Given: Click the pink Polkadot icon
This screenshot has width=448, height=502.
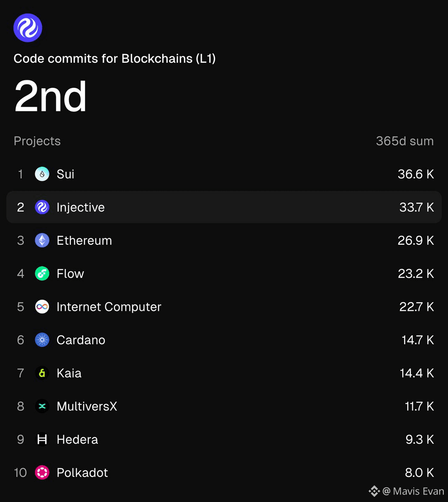Looking at the screenshot, I should pos(42,473).
